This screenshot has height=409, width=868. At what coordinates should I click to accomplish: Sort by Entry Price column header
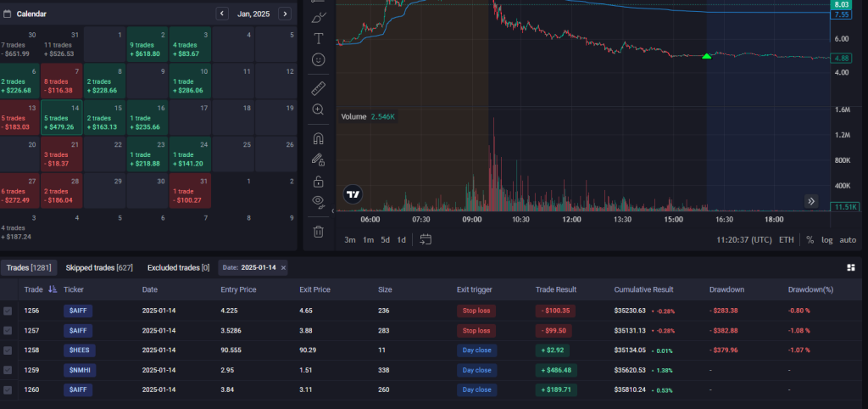[238, 289]
